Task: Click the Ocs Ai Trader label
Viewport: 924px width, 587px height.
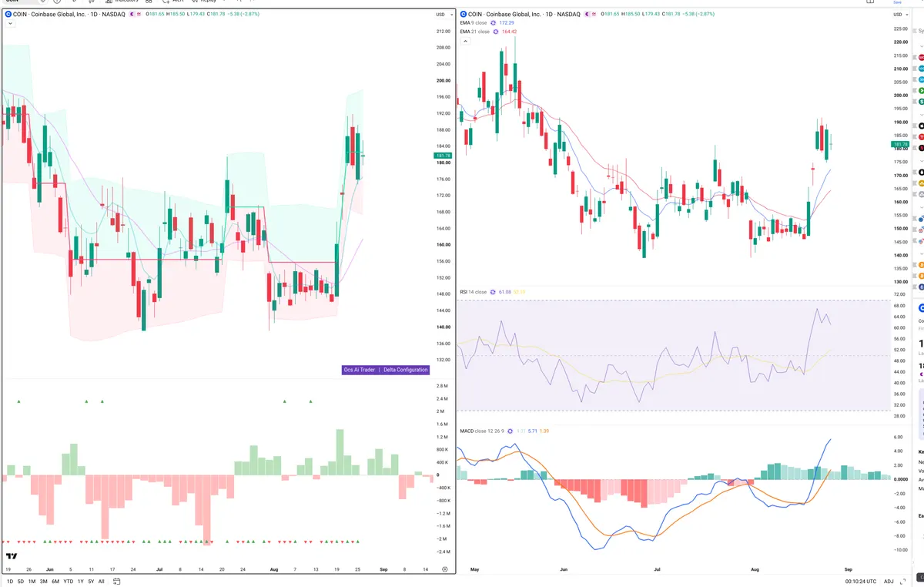Action: point(360,370)
